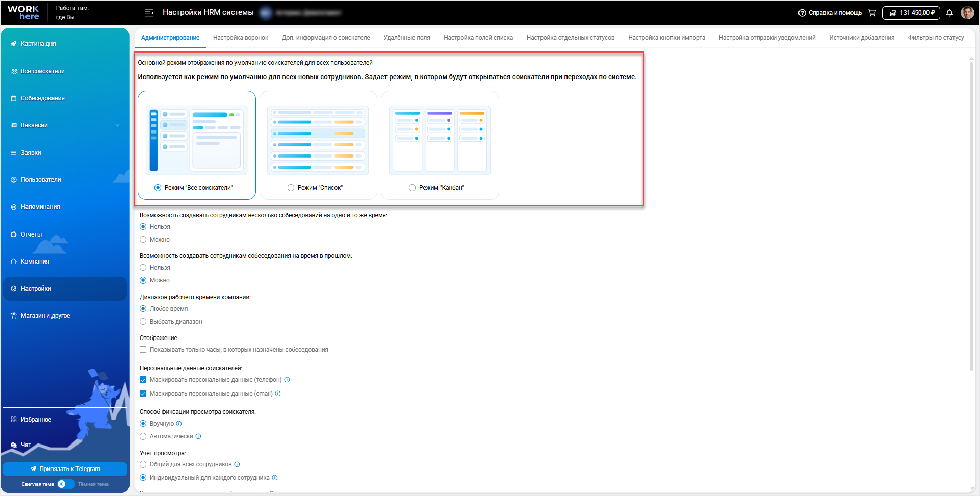Select Режим "Список" radio button
The height and width of the screenshot is (496, 980).
coord(291,188)
